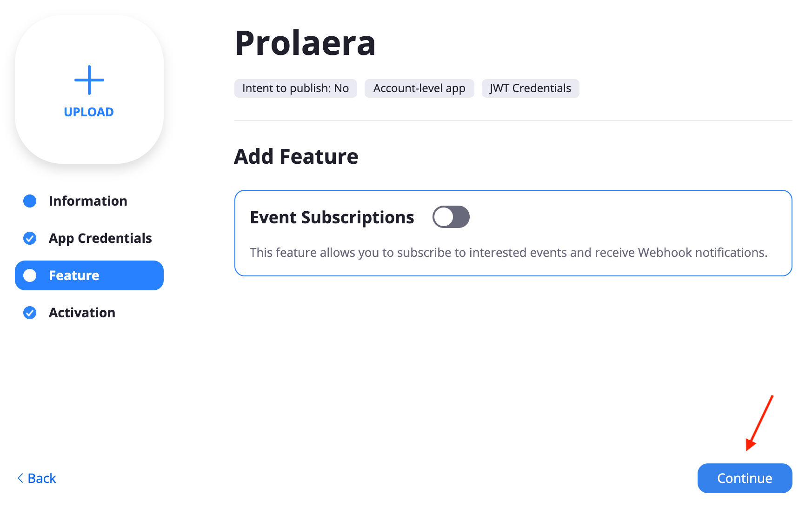This screenshot has width=812, height=509.
Task: Click the Continue button
Action: click(x=745, y=478)
